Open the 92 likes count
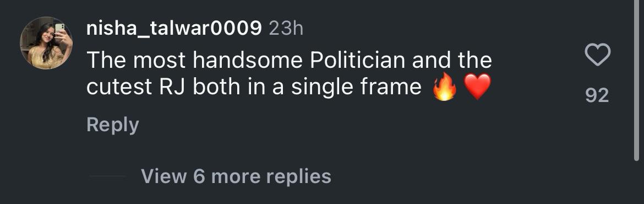Image resolution: width=644 pixels, height=204 pixels. pos(597,95)
